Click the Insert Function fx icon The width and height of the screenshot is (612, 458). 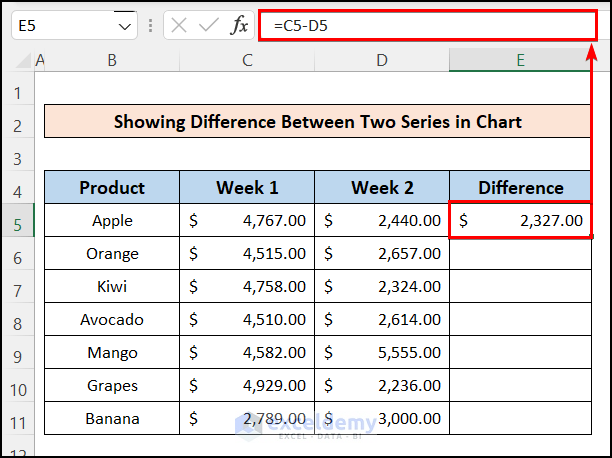tap(239, 26)
